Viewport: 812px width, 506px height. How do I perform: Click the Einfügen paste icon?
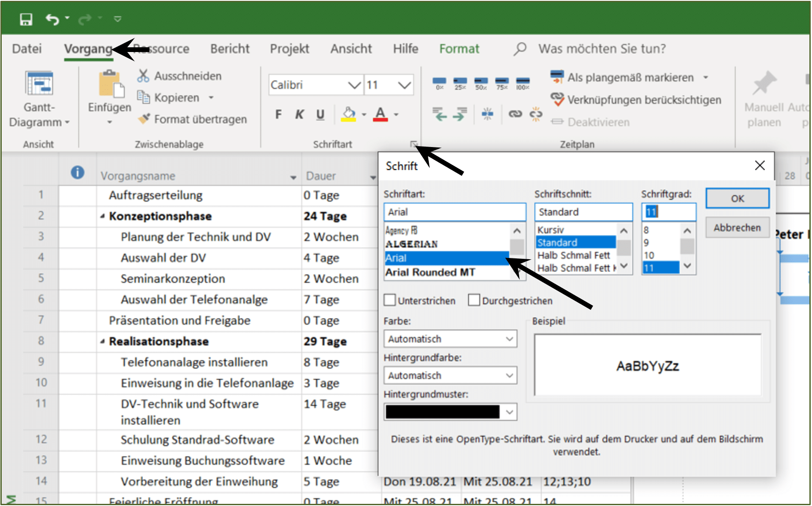[x=111, y=84]
